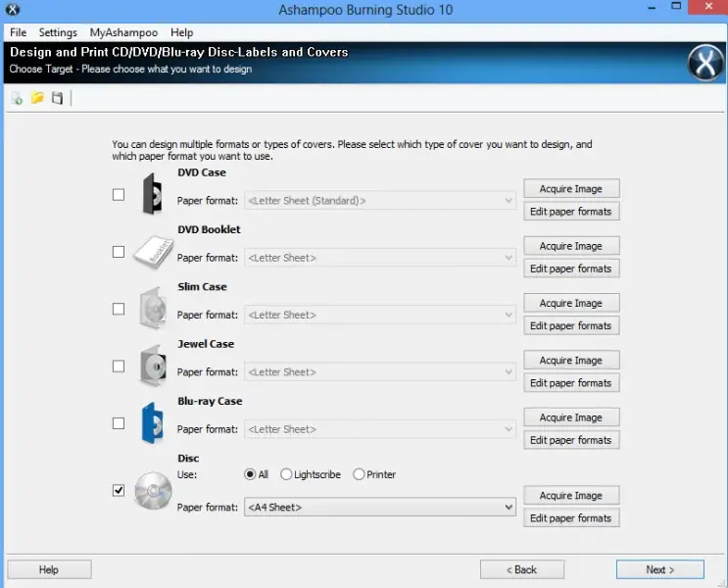The width and height of the screenshot is (728, 588).
Task: Click the 'Blu-ray Case' heading text
Action: [210, 401]
